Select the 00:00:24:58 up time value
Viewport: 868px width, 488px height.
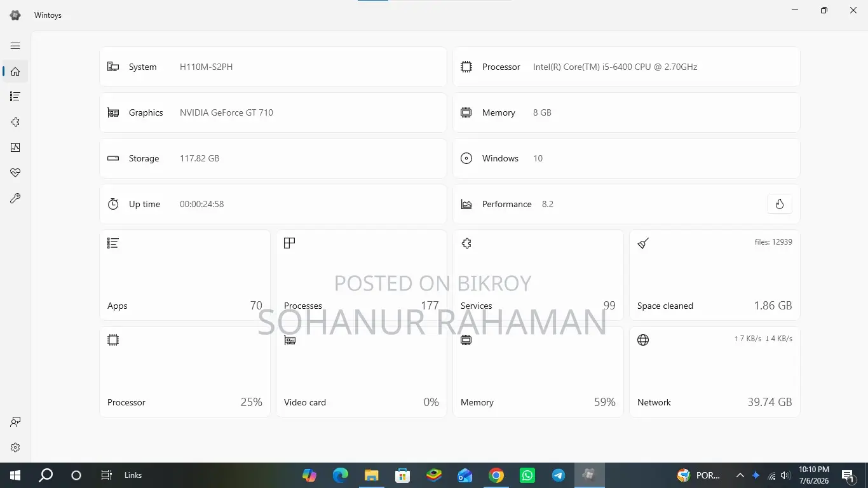[x=201, y=204]
